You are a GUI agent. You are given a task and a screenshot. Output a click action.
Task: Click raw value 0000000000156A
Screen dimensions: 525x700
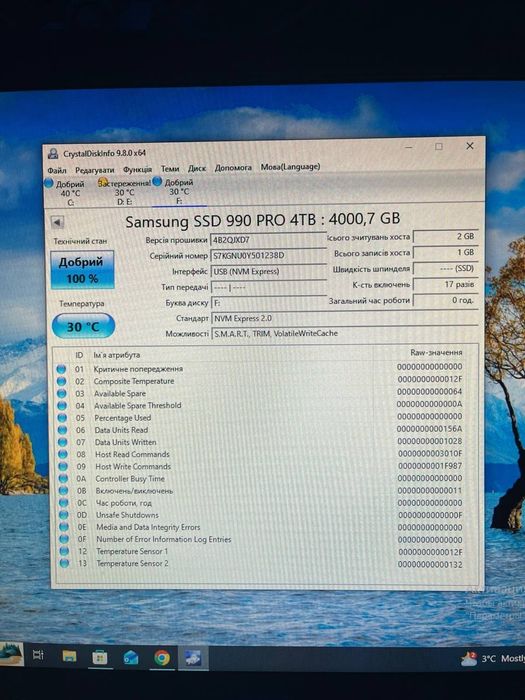click(x=429, y=429)
